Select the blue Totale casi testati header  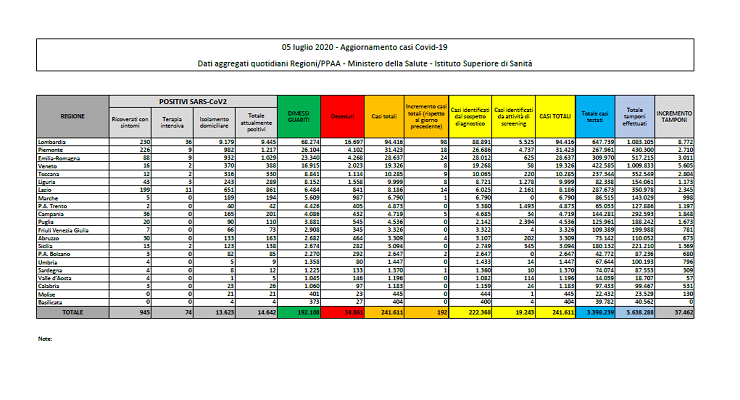pos(595,117)
